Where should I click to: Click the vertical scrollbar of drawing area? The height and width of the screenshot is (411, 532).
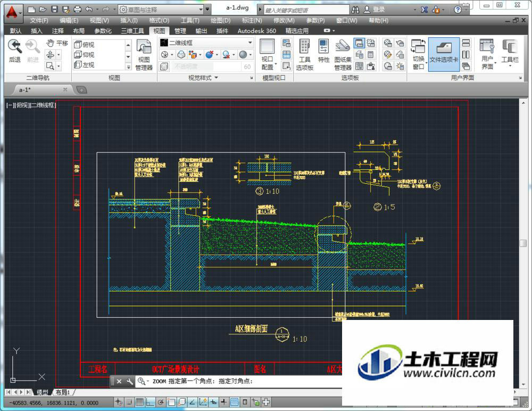[523, 243]
